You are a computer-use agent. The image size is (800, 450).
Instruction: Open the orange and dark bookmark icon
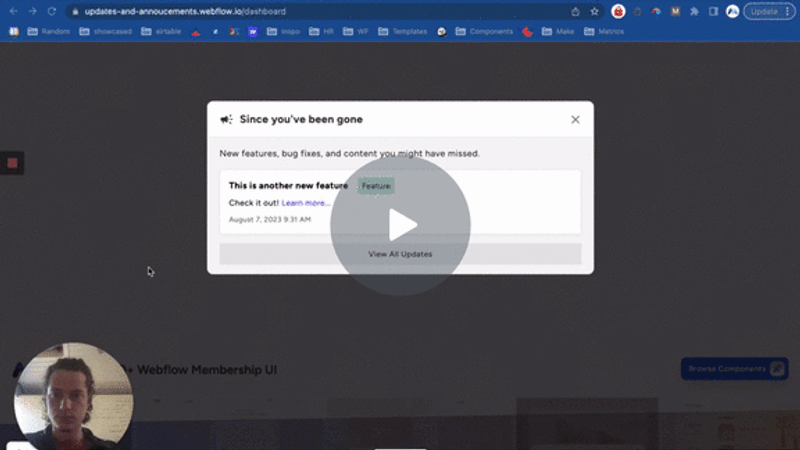click(234, 32)
